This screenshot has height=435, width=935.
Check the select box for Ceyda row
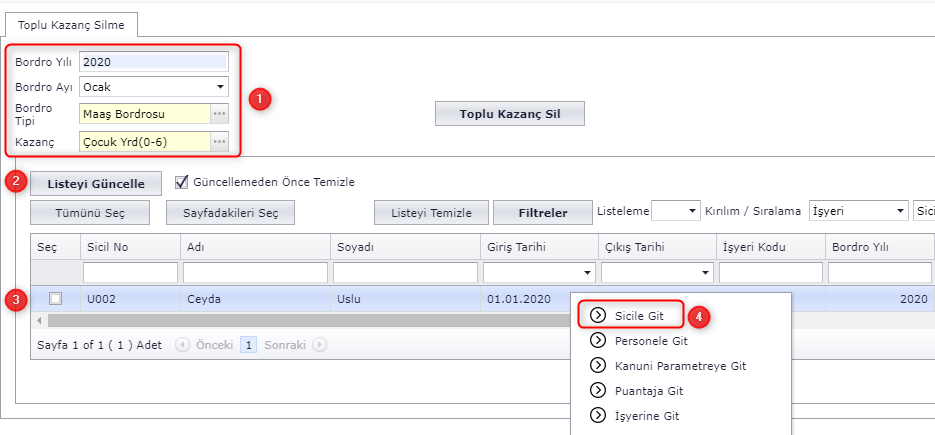pos(55,298)
